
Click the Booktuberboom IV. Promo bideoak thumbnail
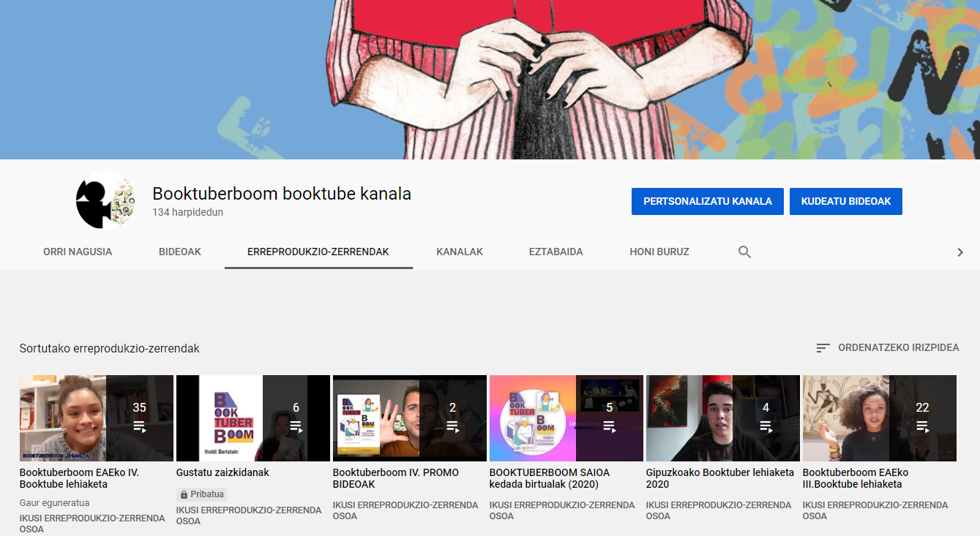pyautogui.click(x=410, y=418)
